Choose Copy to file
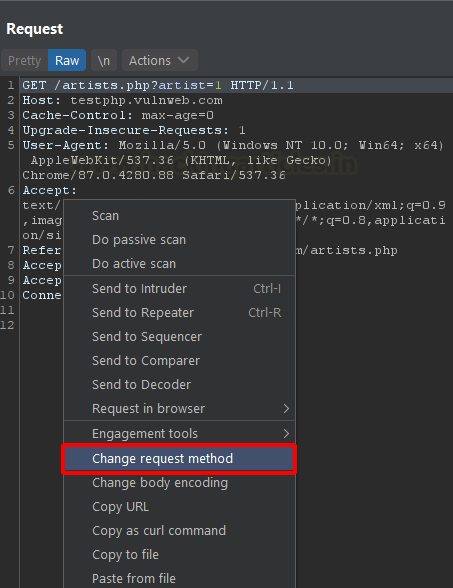Image resolution: width=453 pixels, height=588 pixels. [x=179, y=555]
